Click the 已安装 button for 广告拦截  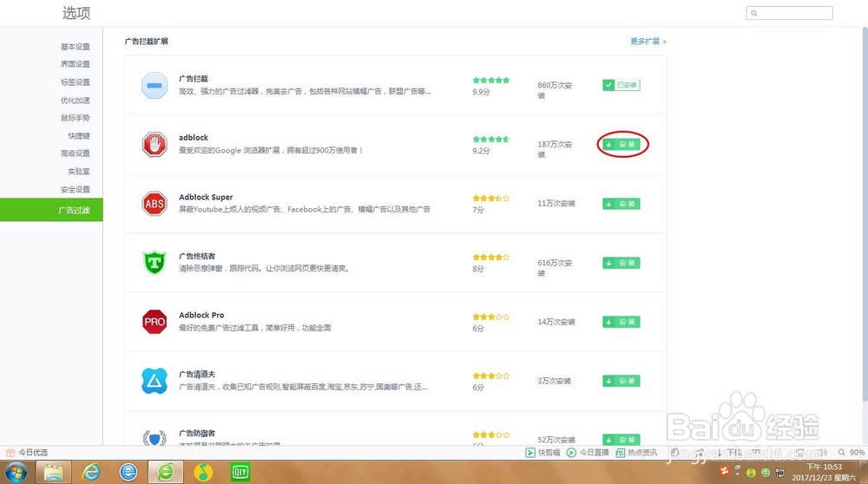[x=621, y=85]
